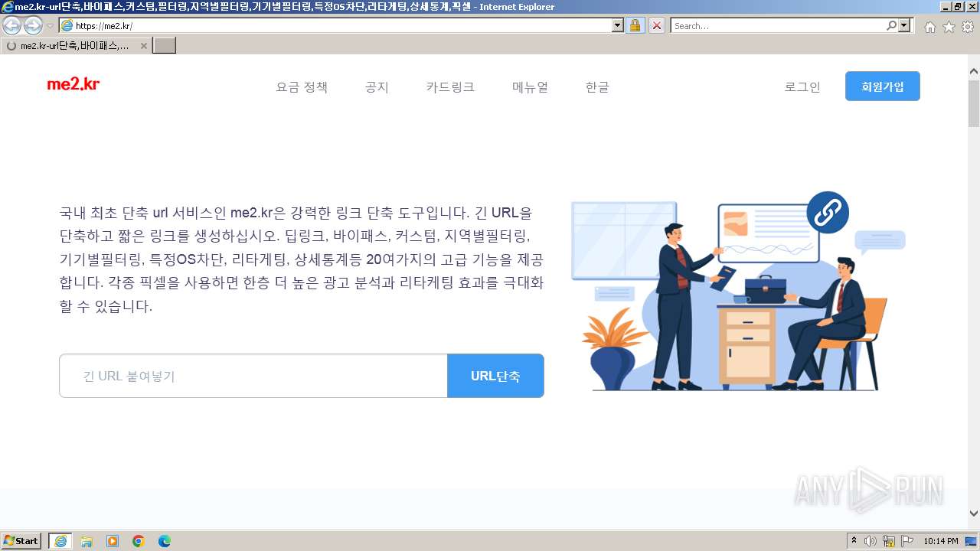Open the 공지 menu item
The height and width of the screenshot is (551, 980).
point(377,87)
